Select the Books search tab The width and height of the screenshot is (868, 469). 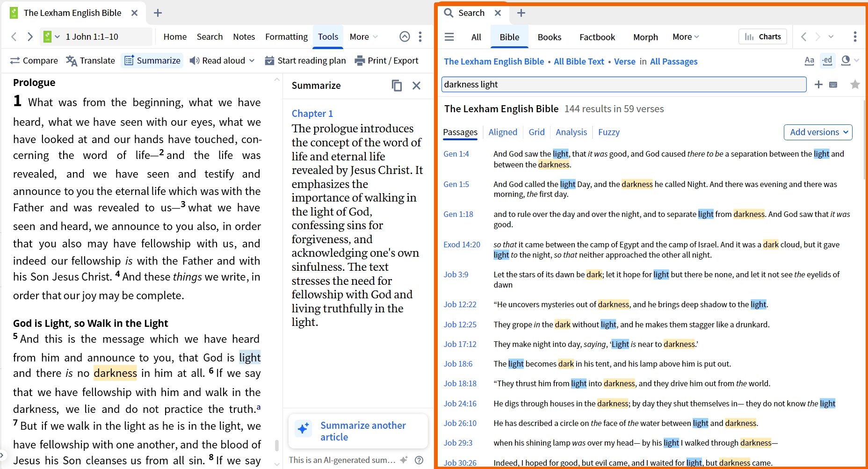click(549, 37)
